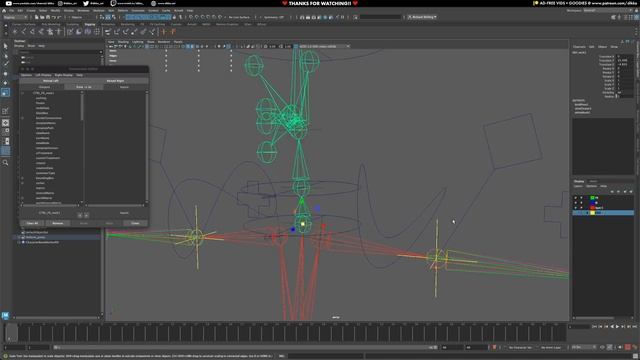Choose the Lasso select tool
The height and width of the screenshot is (360, 640).
coord(5,56)
